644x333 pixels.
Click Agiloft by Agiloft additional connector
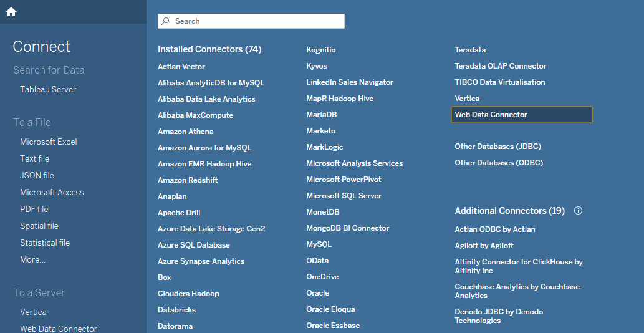click(x=484, y=246)
